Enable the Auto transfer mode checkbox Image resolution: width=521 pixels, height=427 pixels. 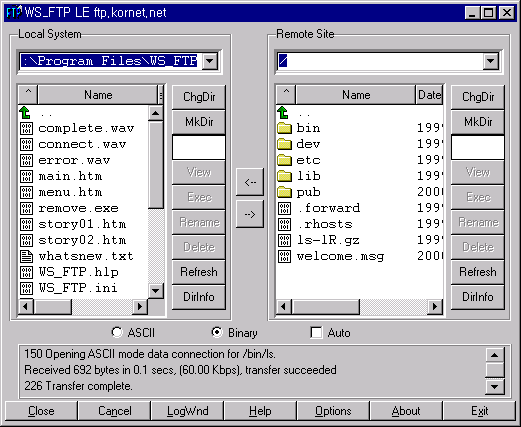click(316, 333)
